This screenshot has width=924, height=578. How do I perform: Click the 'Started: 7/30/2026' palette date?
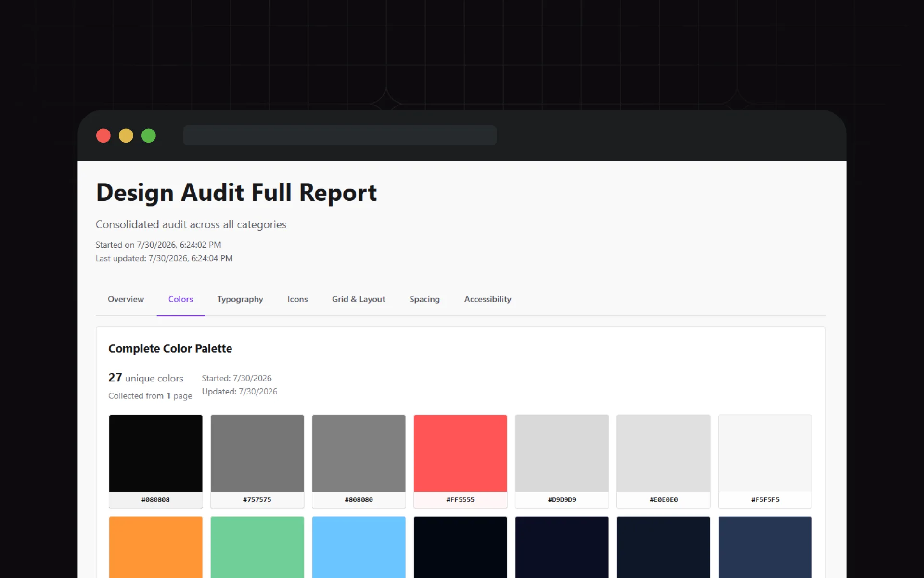point(237,378)
